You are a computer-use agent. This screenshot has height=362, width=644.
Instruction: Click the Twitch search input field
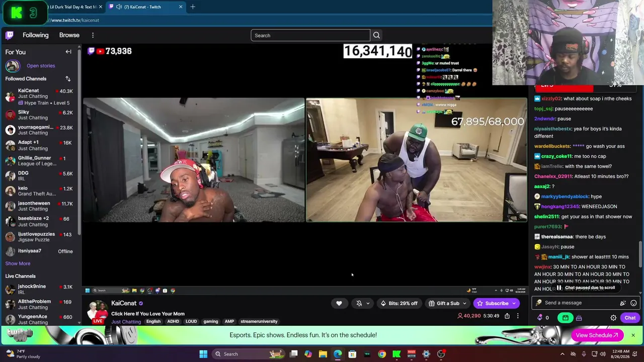(310, 35)
